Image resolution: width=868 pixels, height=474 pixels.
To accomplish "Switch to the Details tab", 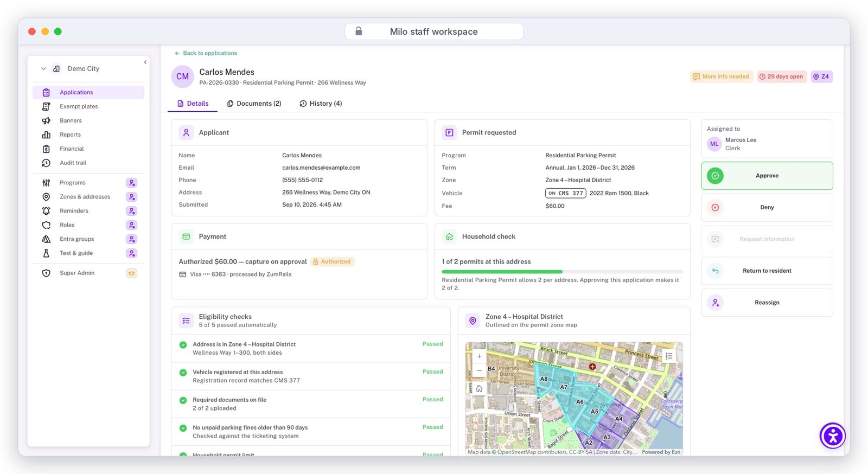I will (193, 104).
